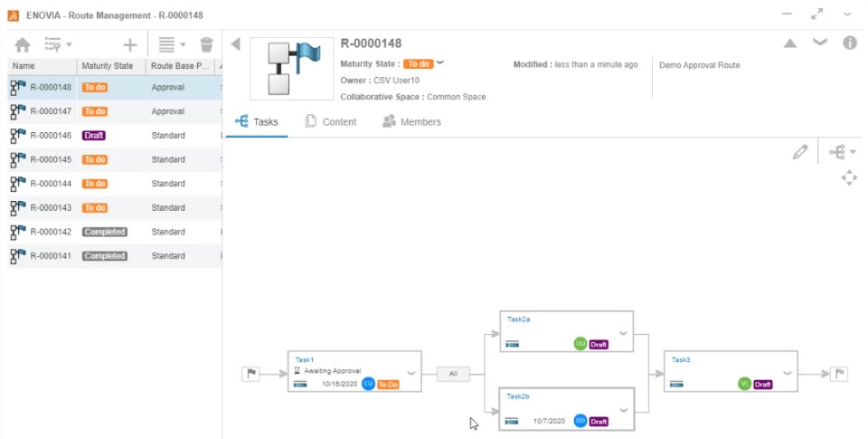The image size is (868, 439).
Task: Open the list view options dropdown
Action: click(x=172, y=44)
